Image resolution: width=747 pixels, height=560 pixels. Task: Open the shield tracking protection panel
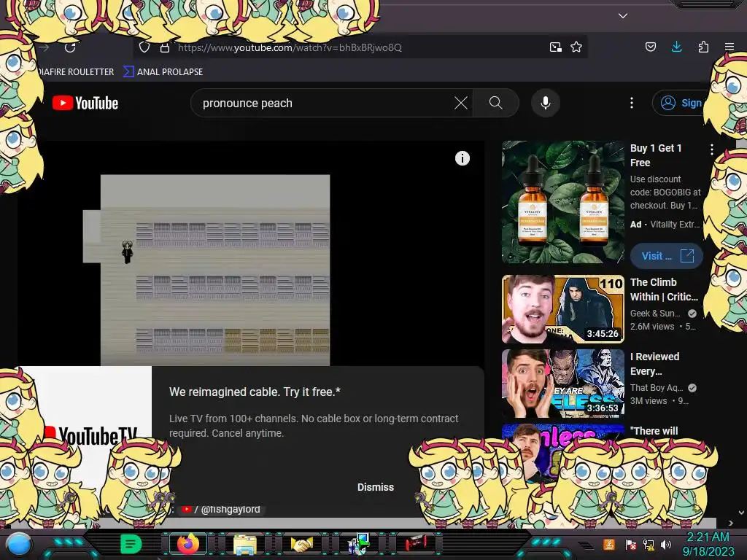tap(144, 47)
